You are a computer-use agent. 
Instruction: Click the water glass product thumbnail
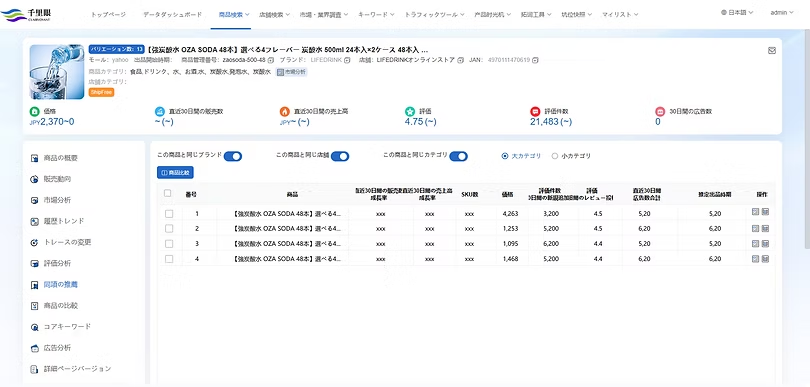[57, 72]
